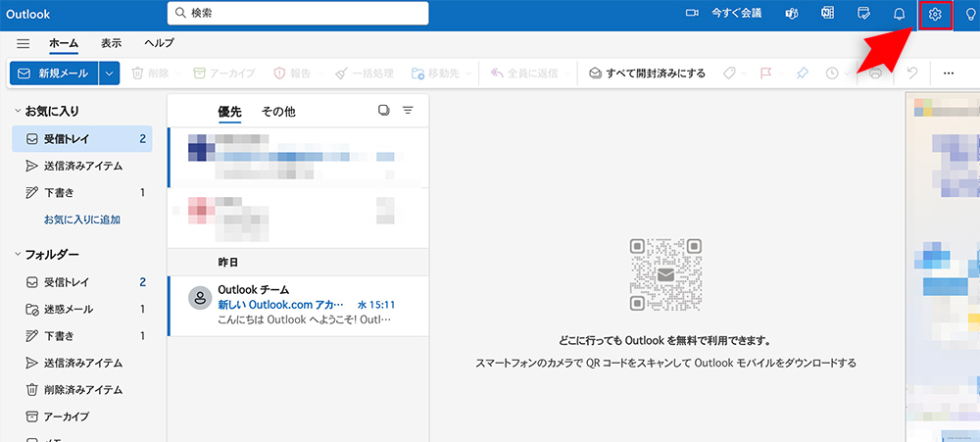Click the undo arrow icon
This screenshot has height=442, width=980.
pos(911,74)
